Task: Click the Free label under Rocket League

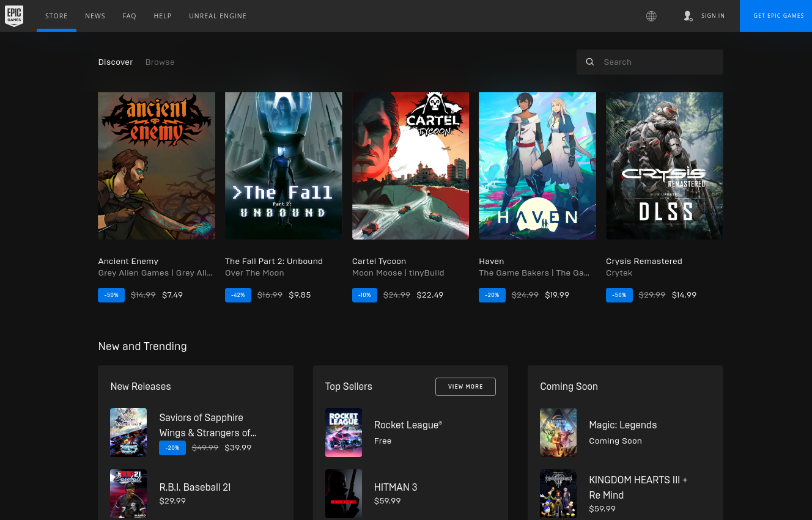Action: 383,441
